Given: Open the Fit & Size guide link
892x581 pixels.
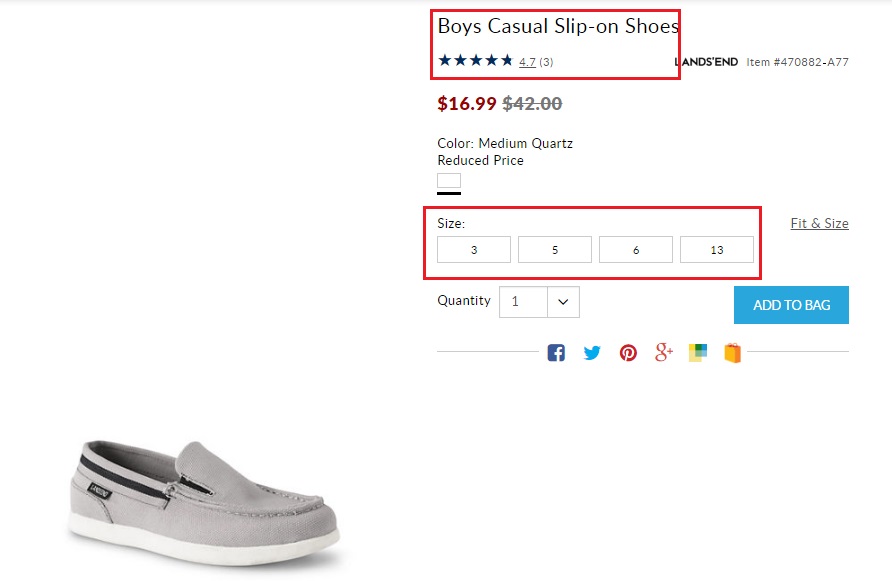Looking at the screenshot, I should [x=819, y=223].
